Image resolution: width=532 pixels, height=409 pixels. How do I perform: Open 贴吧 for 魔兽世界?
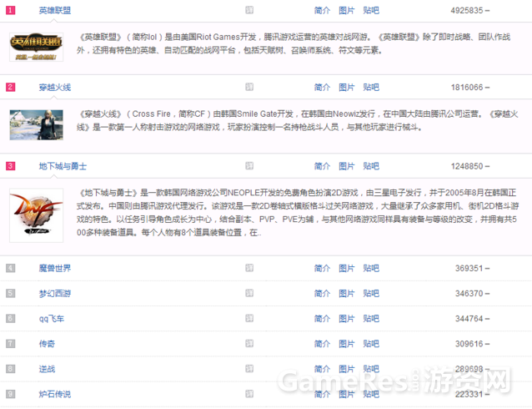click(x=371, y=268)
